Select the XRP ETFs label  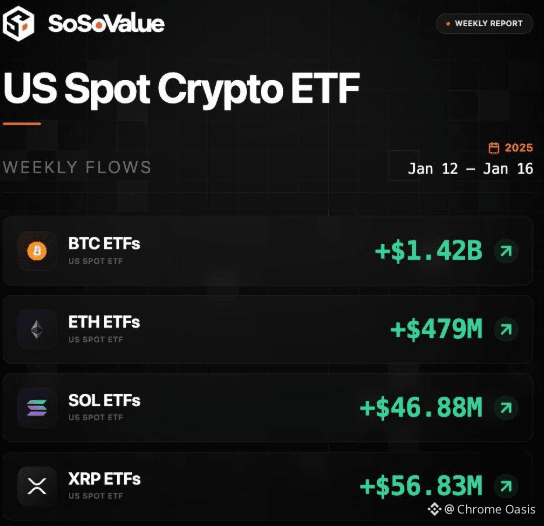[x=104, y=479]
